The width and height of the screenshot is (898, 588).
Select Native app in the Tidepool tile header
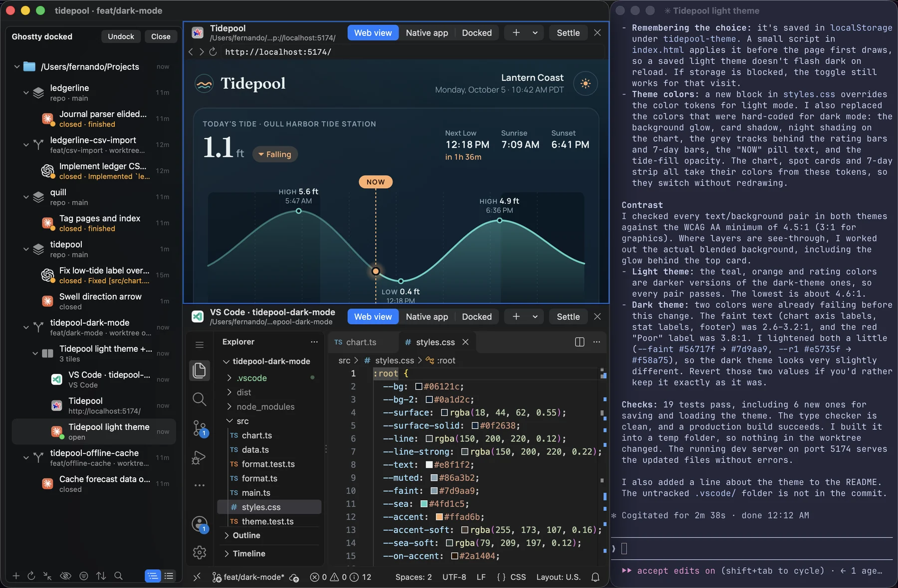427,33
